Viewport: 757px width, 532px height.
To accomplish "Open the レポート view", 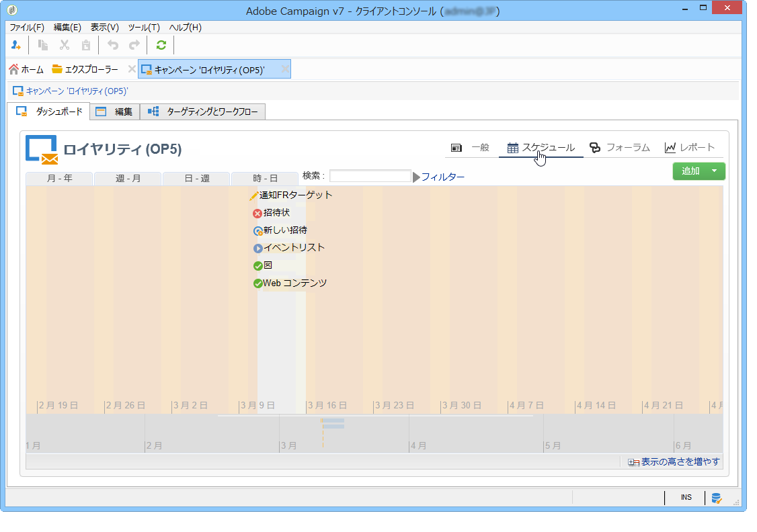I will pos(697,148).
